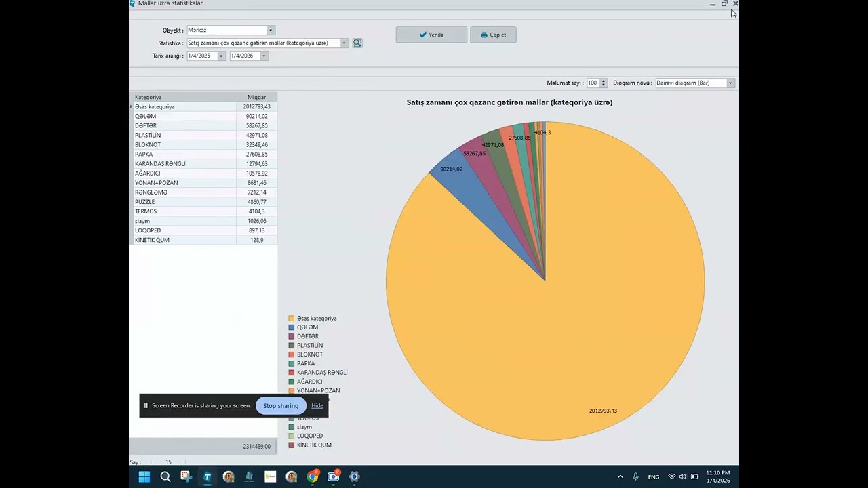Click the Məlumat sayı number field
Viewport: 868px width, 488px height.
click(x=593, y=83)
